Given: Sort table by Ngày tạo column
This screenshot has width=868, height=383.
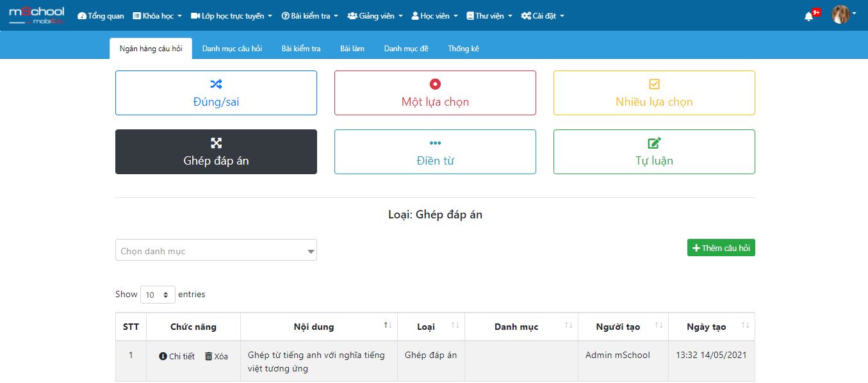Looking at the screenshot, I should click(x=711, y=327).
